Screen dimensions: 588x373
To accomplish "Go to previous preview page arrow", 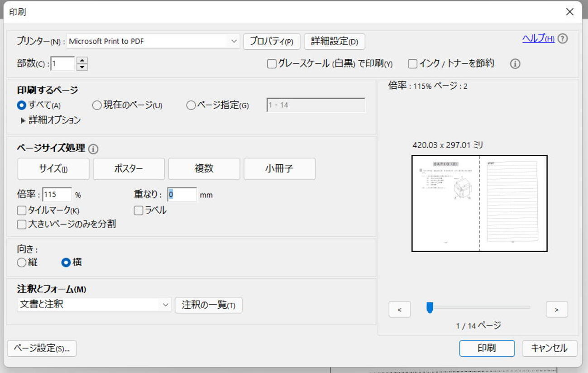I will (399, 310).
